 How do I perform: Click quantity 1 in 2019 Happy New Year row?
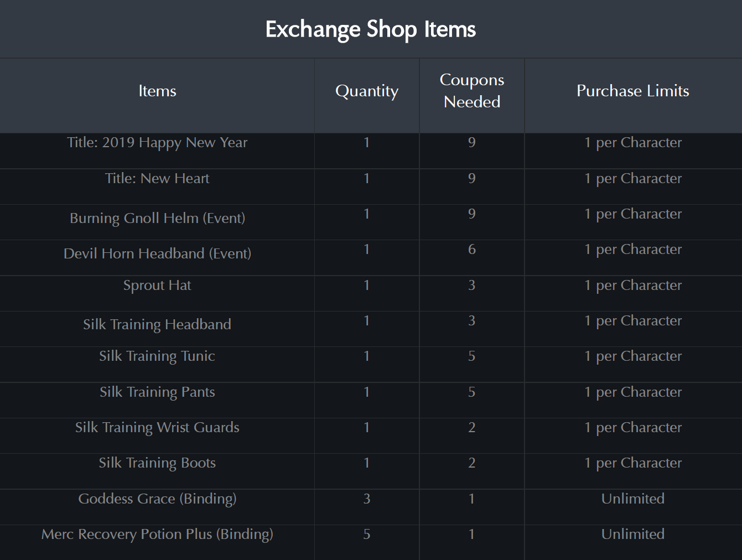367,142
